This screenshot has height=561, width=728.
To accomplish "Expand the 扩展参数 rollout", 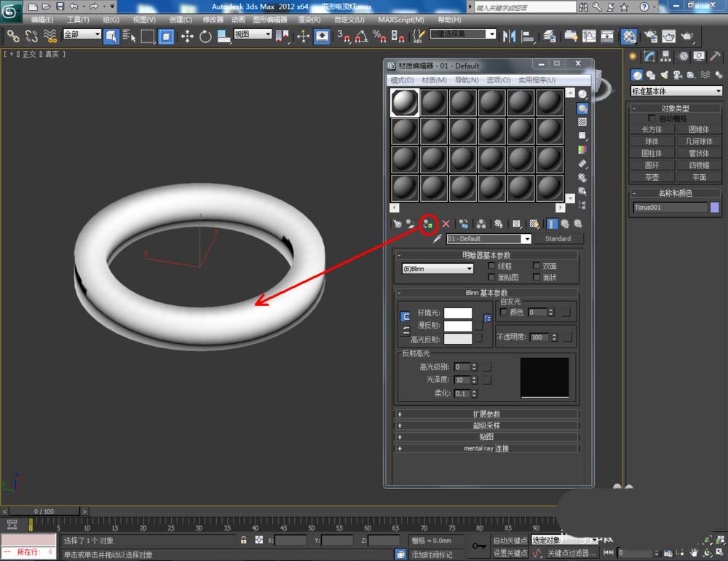I will (x=486, y=414).
